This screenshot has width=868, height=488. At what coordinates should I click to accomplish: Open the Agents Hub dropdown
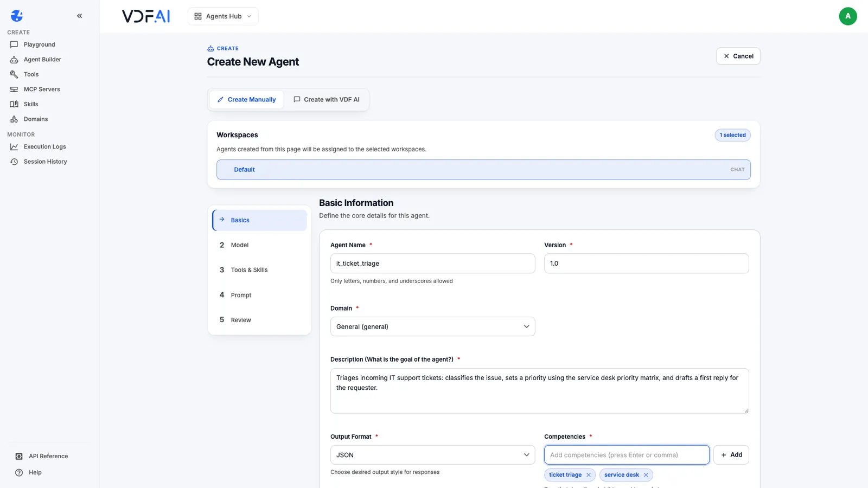tap(223, 16)
